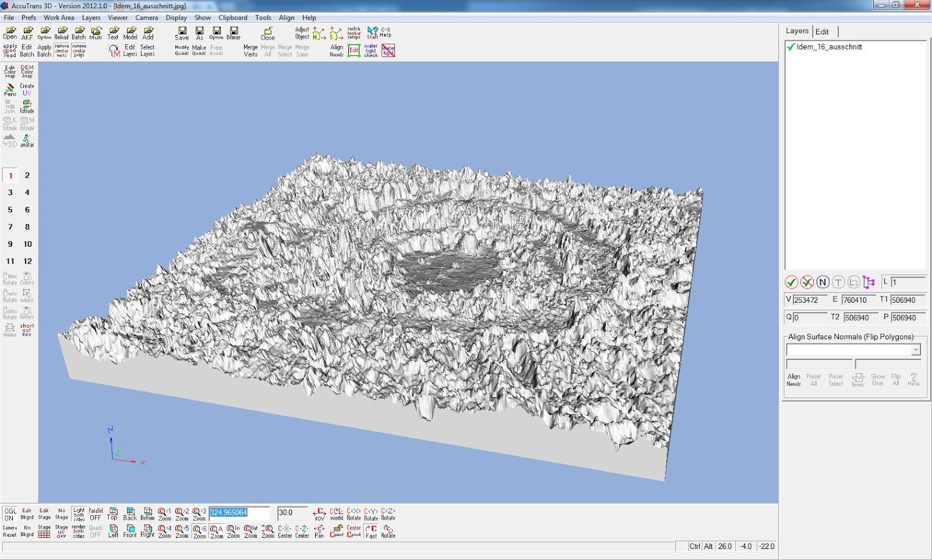Open the Work Area menu

tap(59, 17)
